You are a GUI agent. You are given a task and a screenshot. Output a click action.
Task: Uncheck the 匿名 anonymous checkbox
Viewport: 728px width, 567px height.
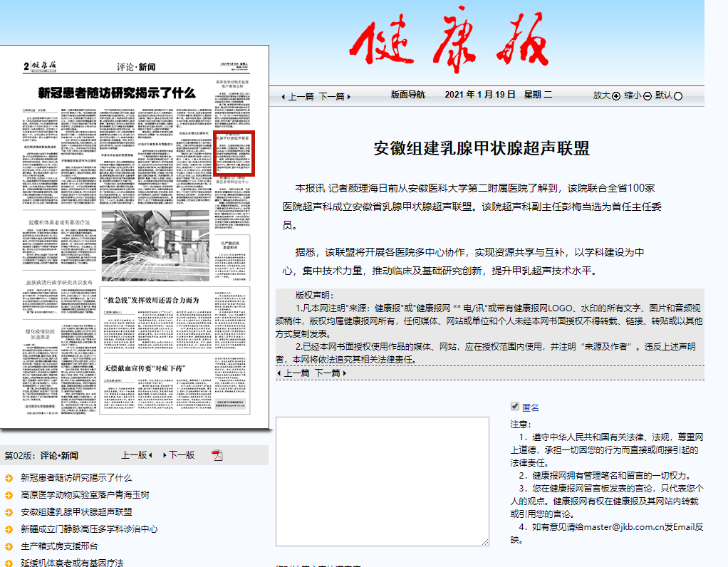coord(515,407)
